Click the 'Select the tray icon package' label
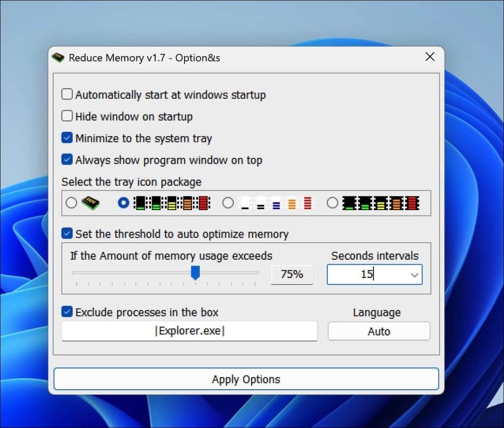This screenshot has height=428, width=504. tap(131, 182)
